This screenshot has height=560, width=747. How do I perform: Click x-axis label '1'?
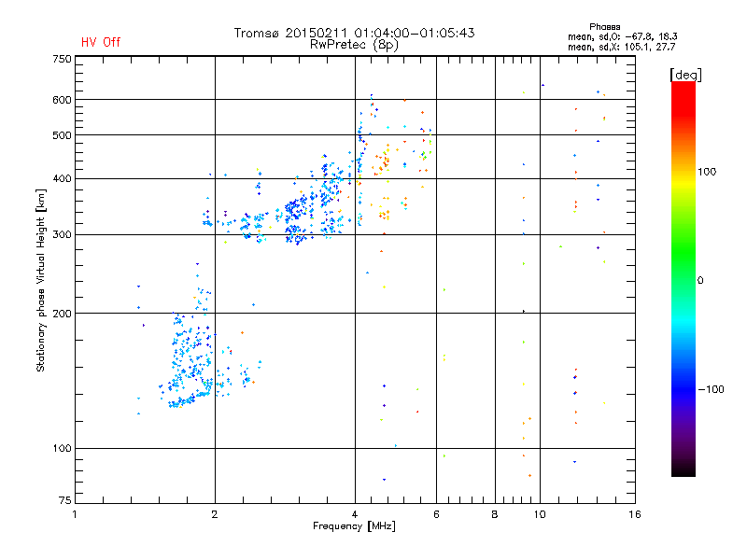pos(75,514)
